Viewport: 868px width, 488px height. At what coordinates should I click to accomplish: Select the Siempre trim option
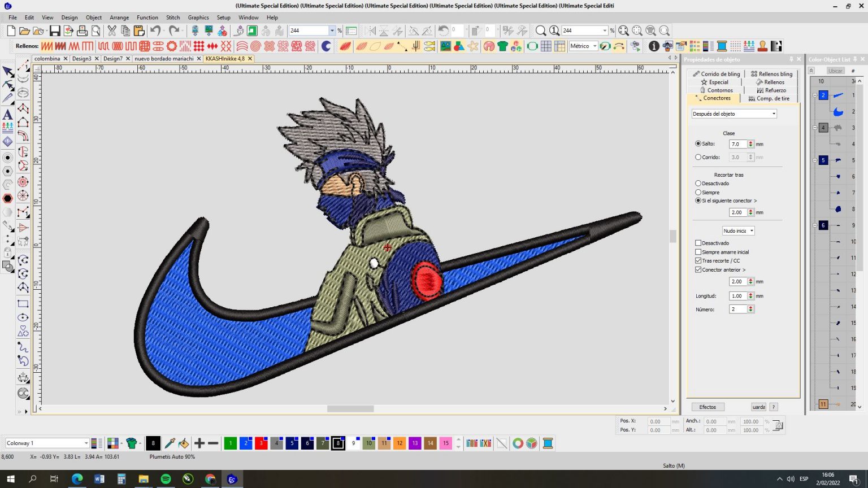click(x=698, y=193)
